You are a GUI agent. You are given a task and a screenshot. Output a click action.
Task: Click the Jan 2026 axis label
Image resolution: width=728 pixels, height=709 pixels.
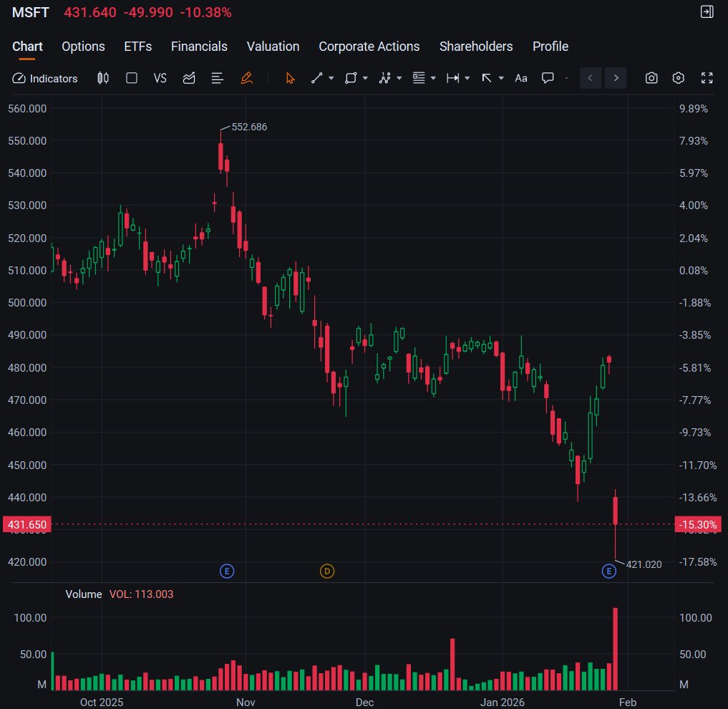tap(503, 702)
